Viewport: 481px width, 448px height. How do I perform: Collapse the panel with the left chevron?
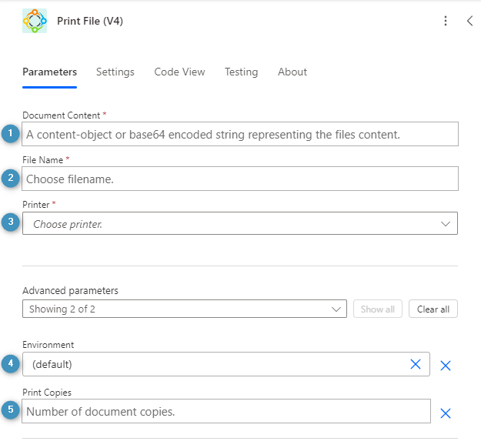pyautogui.click(x=469, y=21)
